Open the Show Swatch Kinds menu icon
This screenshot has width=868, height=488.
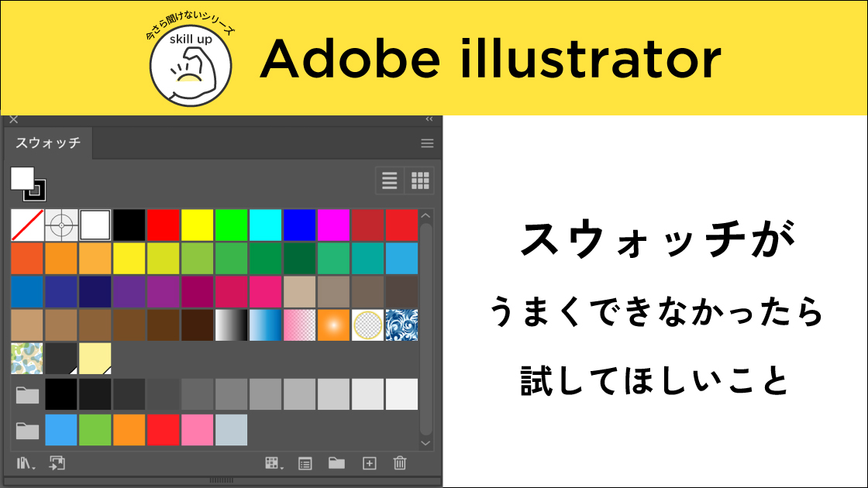coord(274,464)
